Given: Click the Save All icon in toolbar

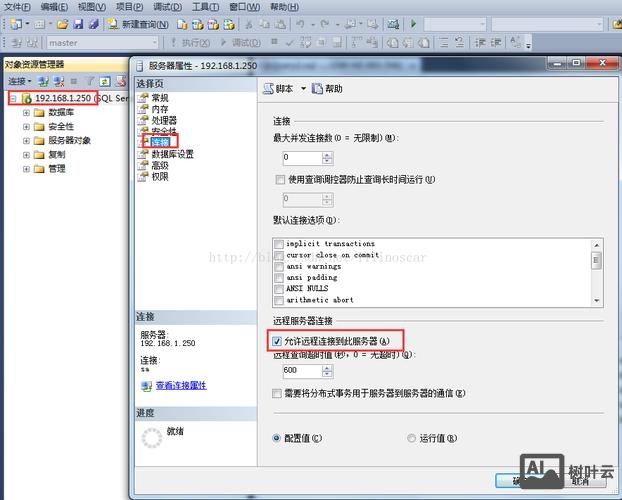Looking at the screenshot, I should (x=94, y=24).
